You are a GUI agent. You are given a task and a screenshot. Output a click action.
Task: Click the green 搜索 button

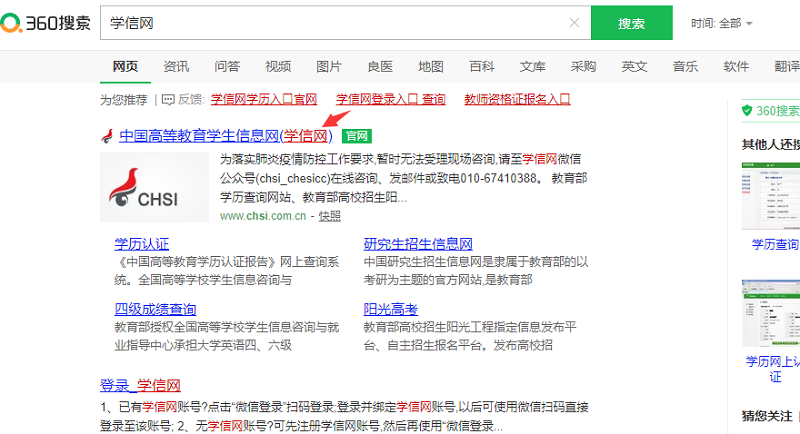pyautogui.click(x=632, y=23)
